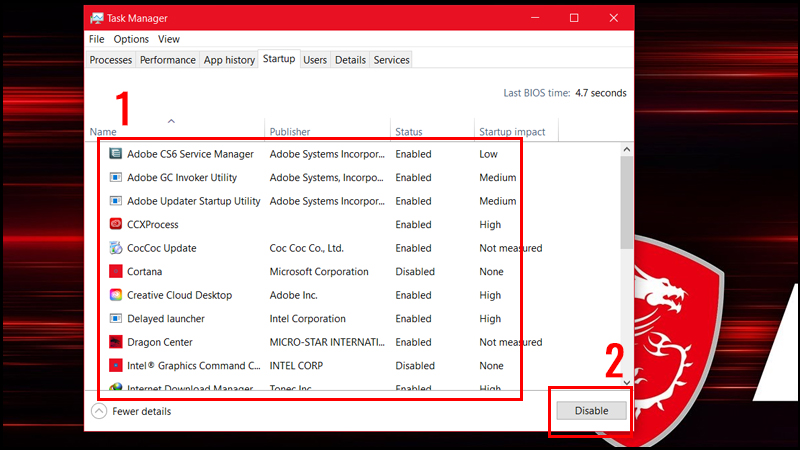Click the CocCoc Update icon
The width and height of the screenshot is (800, 450).
116,248
